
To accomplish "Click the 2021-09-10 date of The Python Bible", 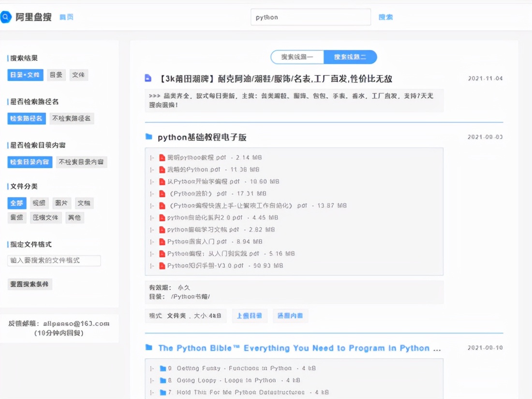I will (485, 348).
